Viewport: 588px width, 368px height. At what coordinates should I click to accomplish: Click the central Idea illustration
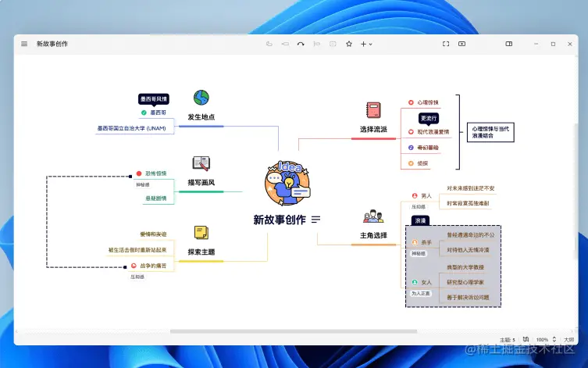(287, 183)
